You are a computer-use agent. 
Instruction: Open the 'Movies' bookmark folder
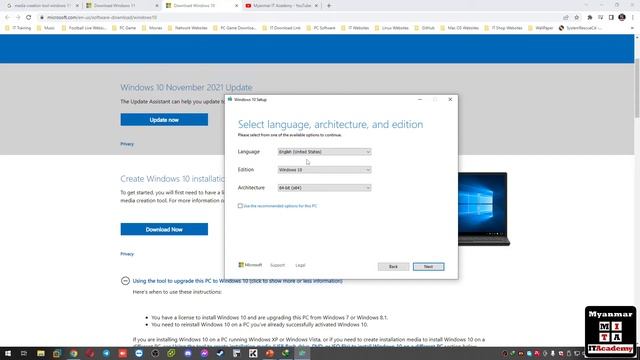click(152, 28)
